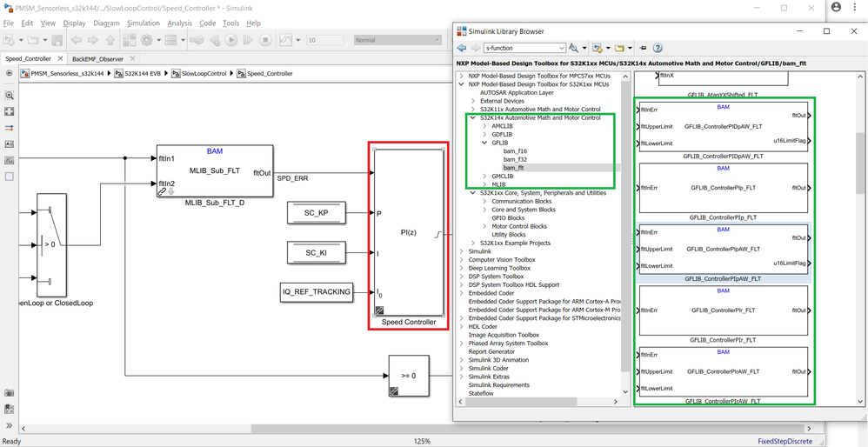Open the simulation mode Normal dropdown
868x447 pixels.
(x=397, y=40)
